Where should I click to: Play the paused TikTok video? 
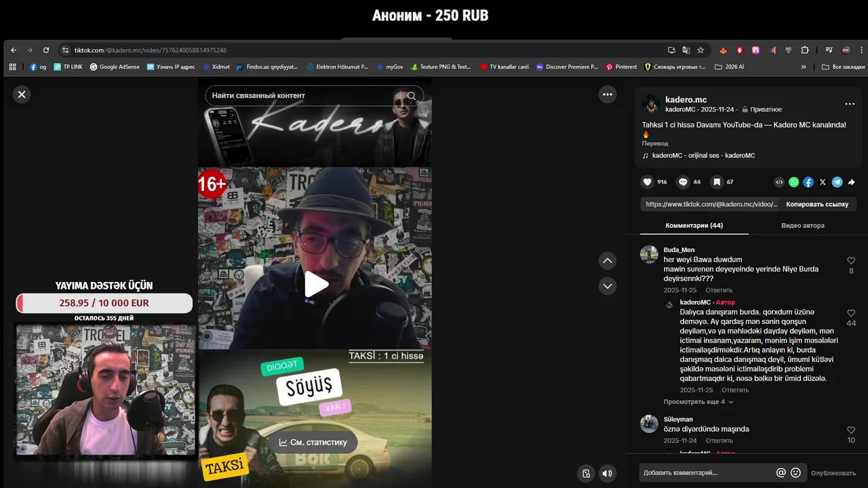(x=316, y=284)
